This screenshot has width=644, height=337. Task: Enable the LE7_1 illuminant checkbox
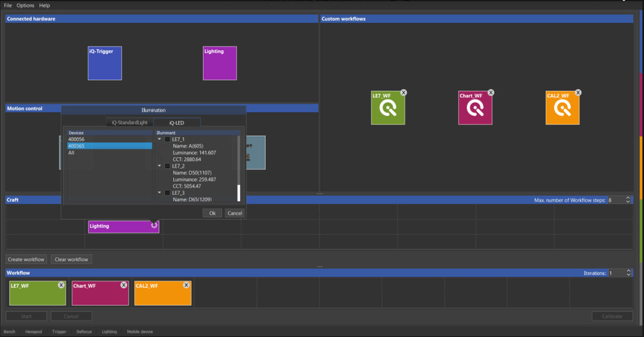[x=167, y=139]
